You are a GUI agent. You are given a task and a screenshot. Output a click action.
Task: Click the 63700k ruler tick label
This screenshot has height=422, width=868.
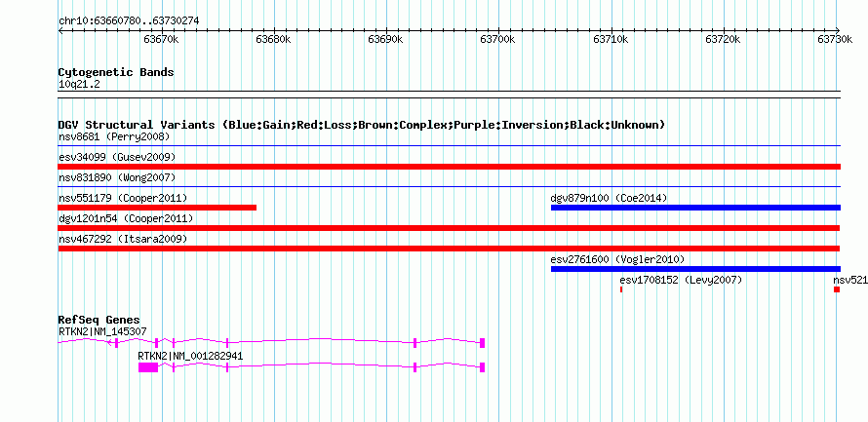click(498, 39)
